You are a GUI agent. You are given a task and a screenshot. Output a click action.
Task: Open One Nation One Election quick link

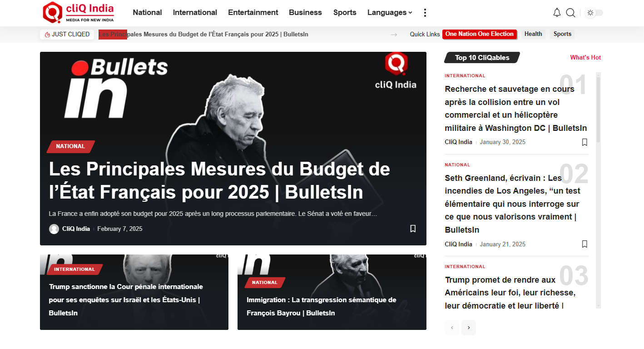coord(480,34)
